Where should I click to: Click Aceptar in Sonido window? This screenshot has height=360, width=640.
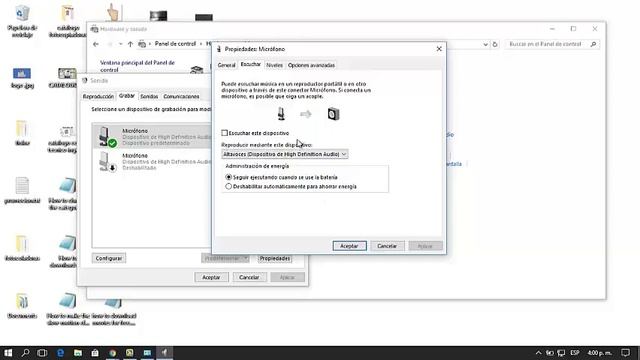211,277
